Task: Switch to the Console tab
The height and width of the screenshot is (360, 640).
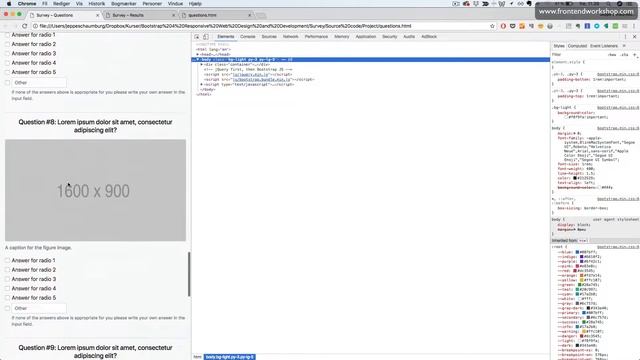Action: point(247,37)
